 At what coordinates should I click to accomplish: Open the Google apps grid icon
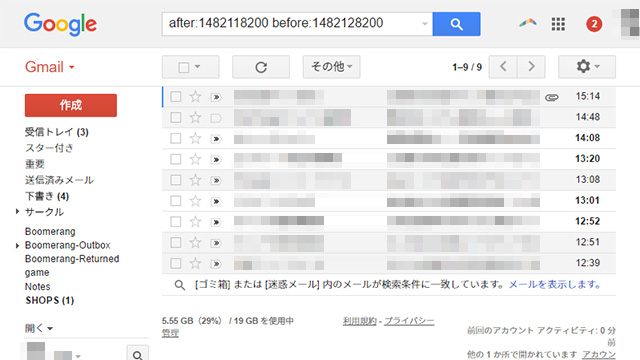click(558, 24)
